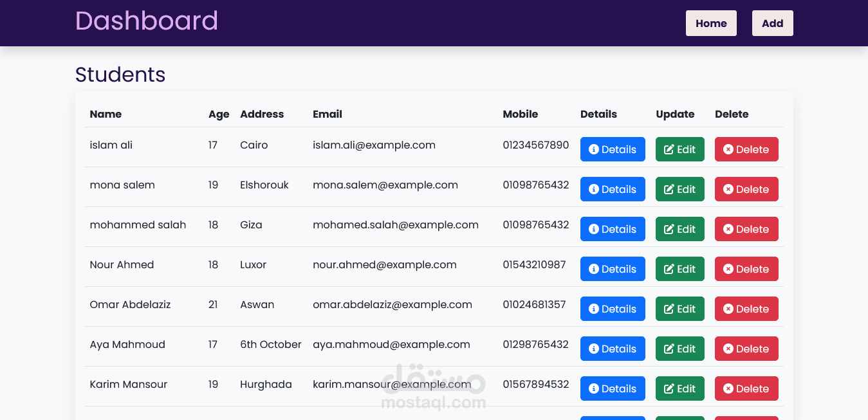Viewport: 868px width, 420px height.
Task: Click the info icon in Aya Mahmoud's Details button
Action: [x=594, y=349]
